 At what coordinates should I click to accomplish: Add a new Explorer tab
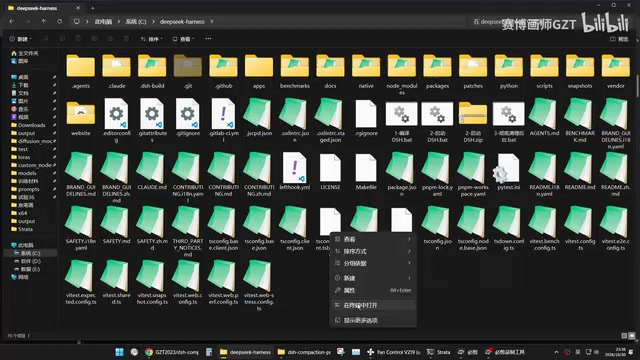tap(93, 8)
